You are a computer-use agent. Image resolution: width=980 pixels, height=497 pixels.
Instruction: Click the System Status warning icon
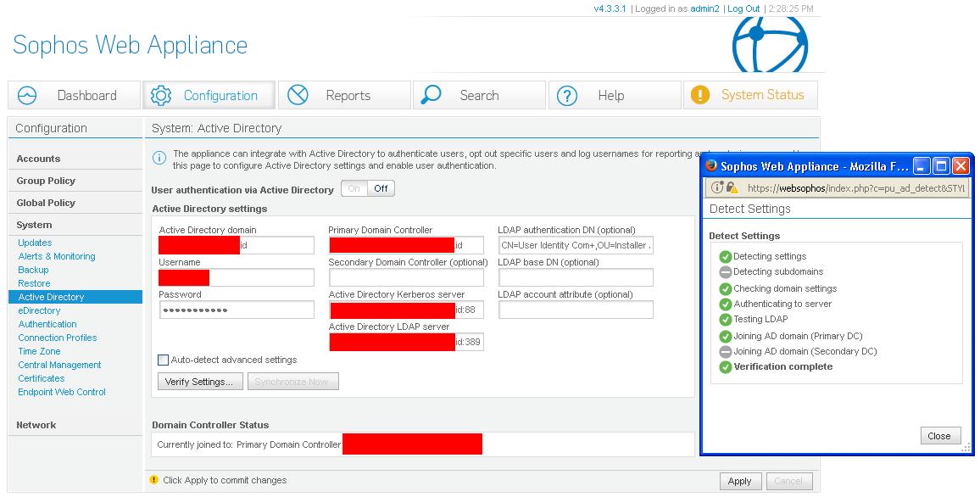pyautogui.click(x=700, y=95)
